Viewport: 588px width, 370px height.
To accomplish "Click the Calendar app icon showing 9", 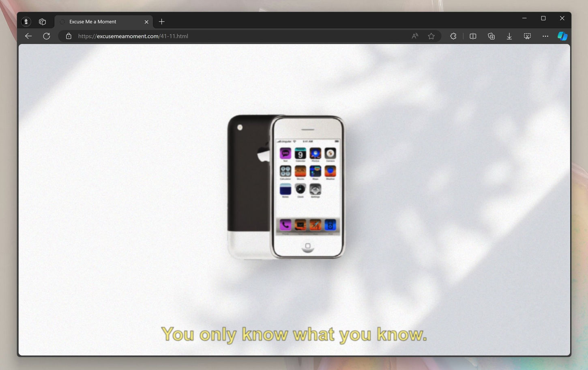I will tap(300, 153).
